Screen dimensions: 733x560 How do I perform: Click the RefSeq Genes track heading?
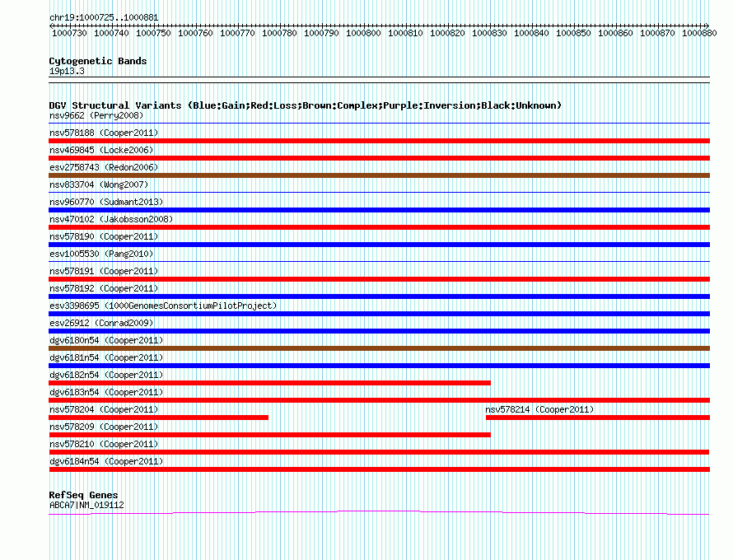(x=83, y=495)
